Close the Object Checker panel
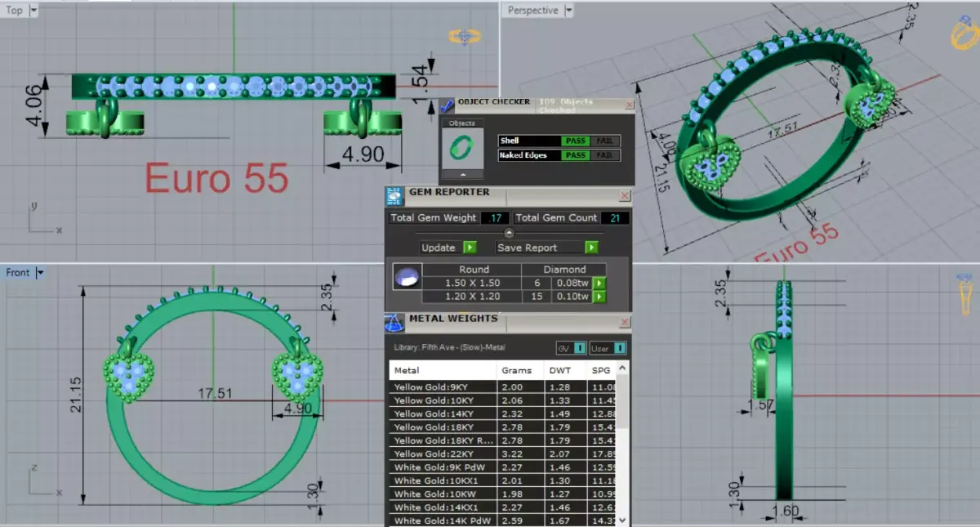Image resolution: width=980 pixels, height=527 pixels. (x=628, y=105)
